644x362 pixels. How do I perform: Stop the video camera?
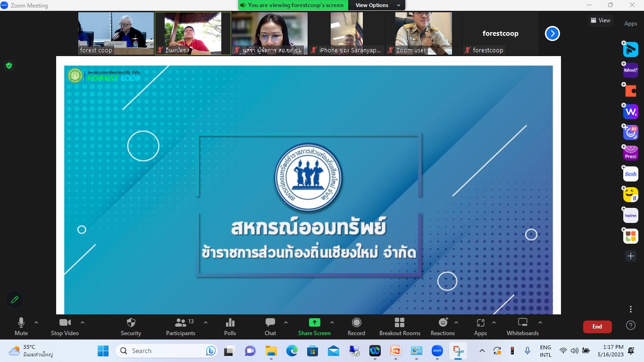(65, 327)
